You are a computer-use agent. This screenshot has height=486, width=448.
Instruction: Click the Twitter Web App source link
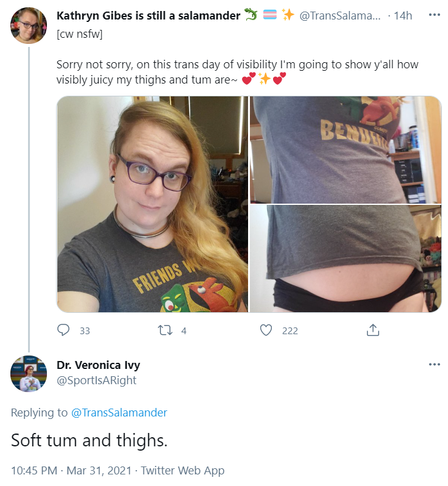[182, 471]
